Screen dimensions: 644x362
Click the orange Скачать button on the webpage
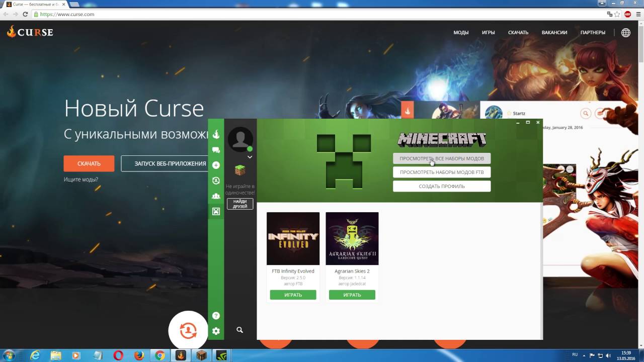[x=89, y=163]
